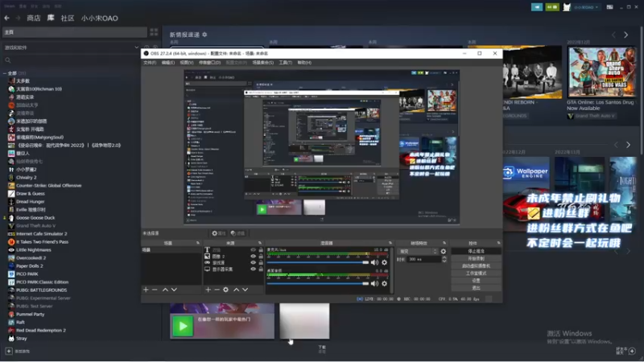Go to next item in second shelf
The height and width of the screenshot is (362, 644).
[628, 145]
